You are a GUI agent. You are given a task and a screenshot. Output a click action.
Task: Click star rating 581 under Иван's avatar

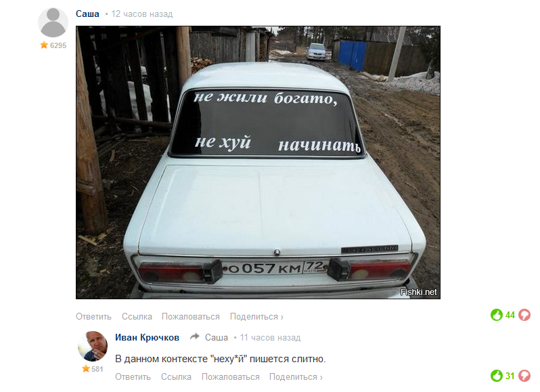tap(93, 369)
